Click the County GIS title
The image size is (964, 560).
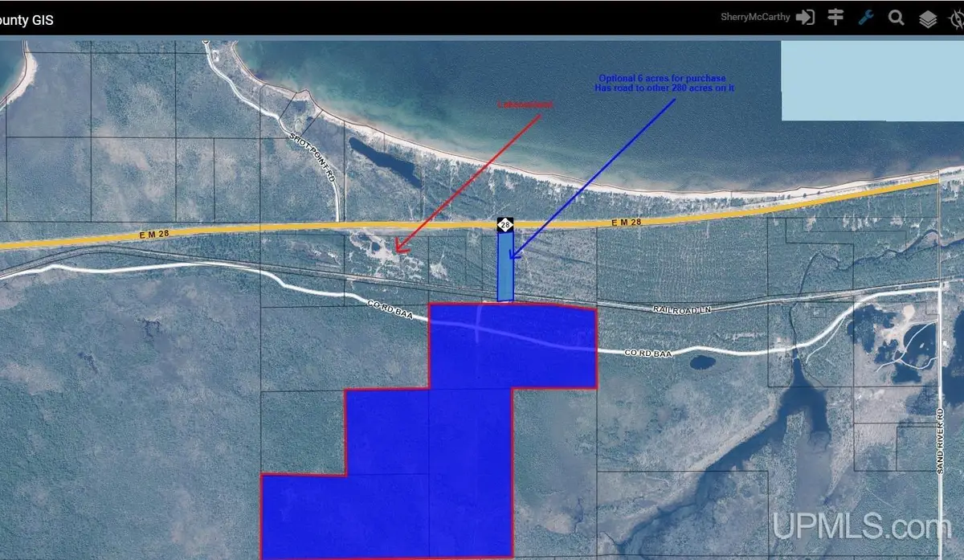click(27, 20)
